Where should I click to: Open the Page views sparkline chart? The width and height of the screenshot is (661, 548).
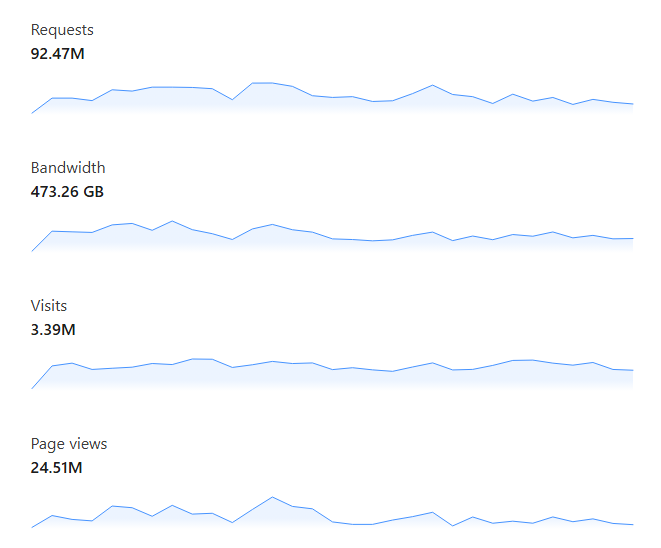click(x=332, y=512)
